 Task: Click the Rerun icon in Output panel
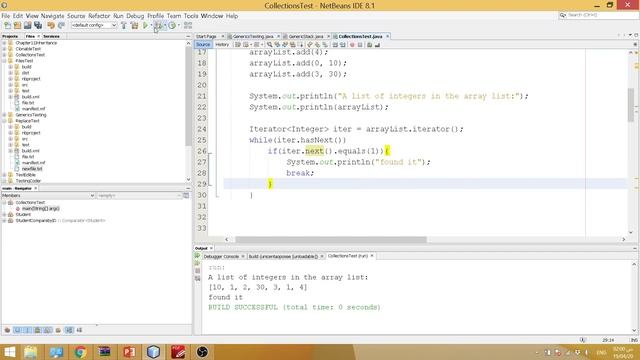(x=198, y=256)
